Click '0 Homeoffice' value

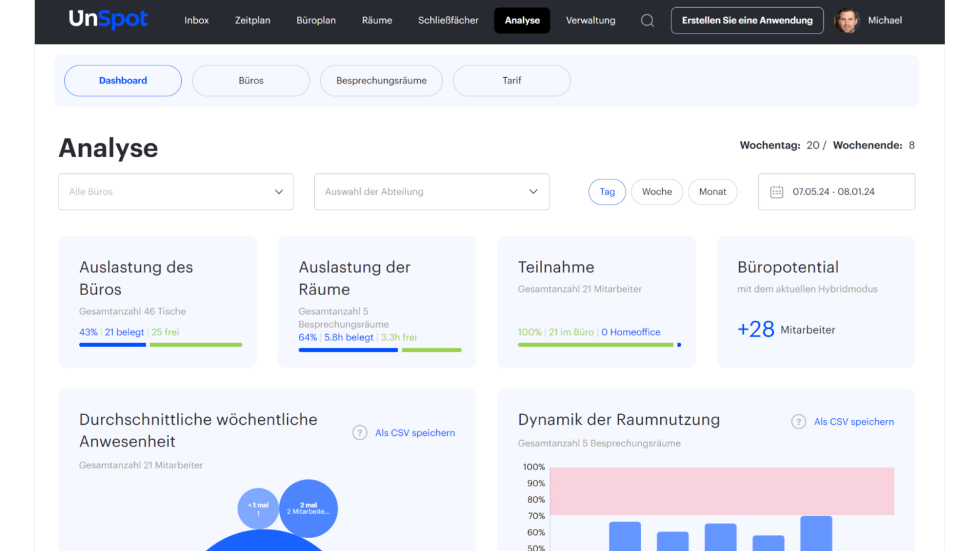tap(631, 332)
